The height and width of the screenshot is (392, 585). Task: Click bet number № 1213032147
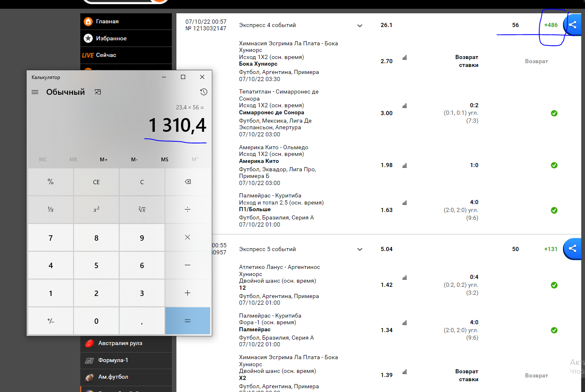pyautogui.click(x=206, y=28)
